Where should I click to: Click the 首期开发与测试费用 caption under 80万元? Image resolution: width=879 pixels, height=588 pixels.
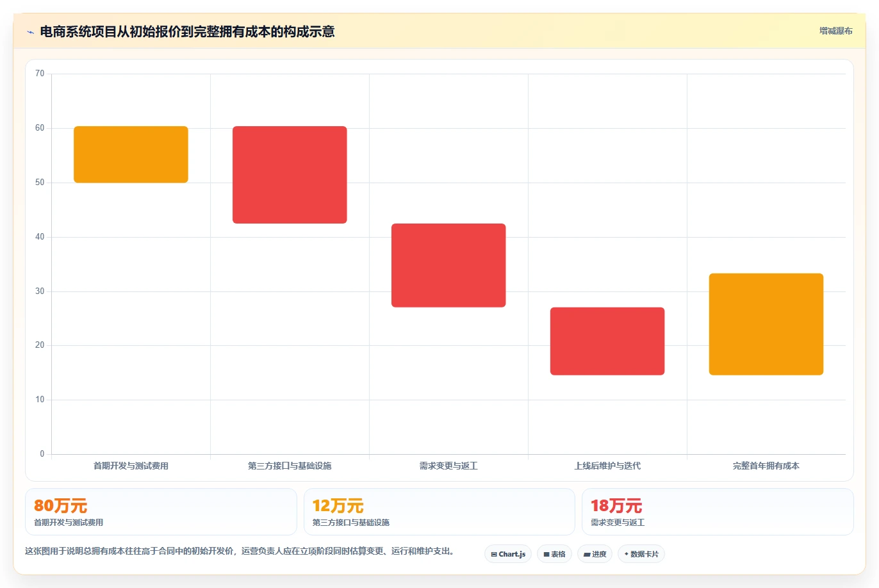[69, 523]
